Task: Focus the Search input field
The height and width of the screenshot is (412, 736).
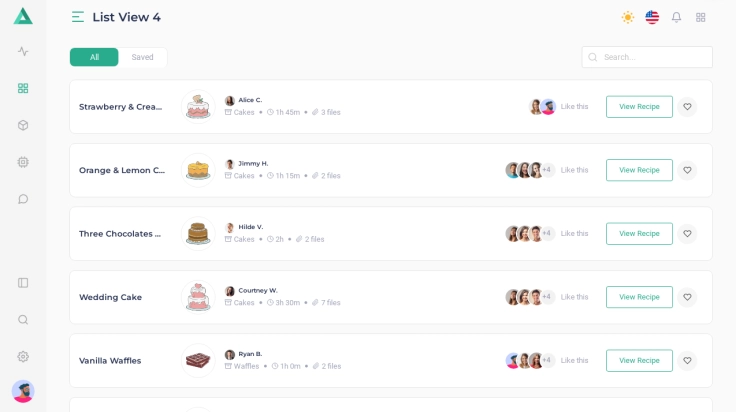Action: (647, 57)
